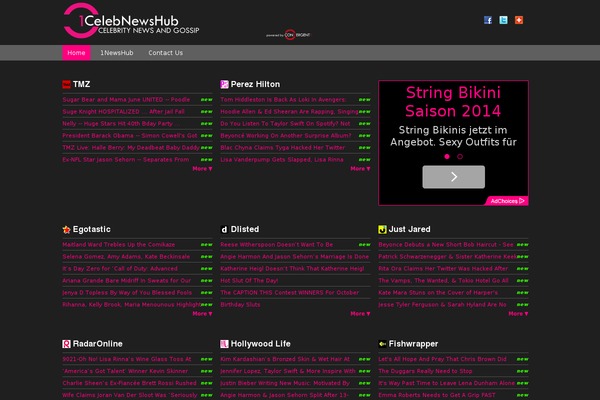Image resolution: width=600 pixels, height=400 pixels.
Task: Expand More under Dlisted
Action: (360, 313)
